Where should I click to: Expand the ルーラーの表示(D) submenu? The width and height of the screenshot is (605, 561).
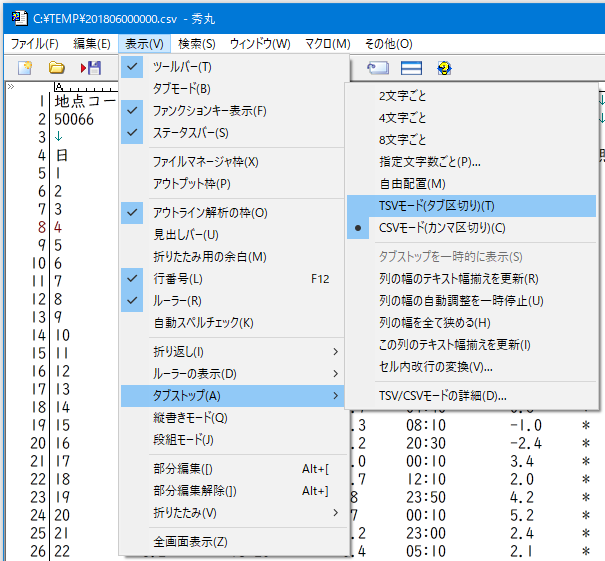[232, 374]
